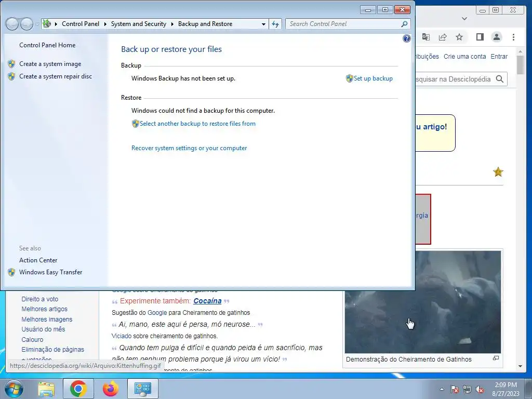Bookmark this page with Chrome star
Viewport: 532px width, 399px height.
pos(459,37)
